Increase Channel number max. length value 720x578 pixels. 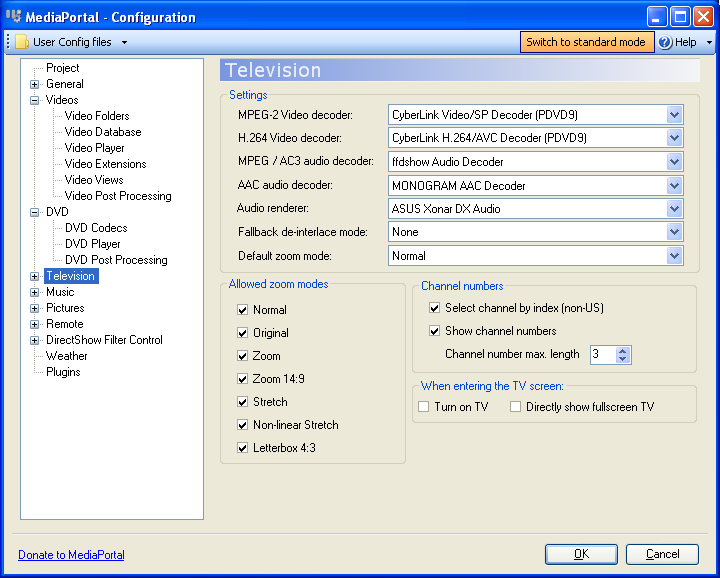(623, 351)
